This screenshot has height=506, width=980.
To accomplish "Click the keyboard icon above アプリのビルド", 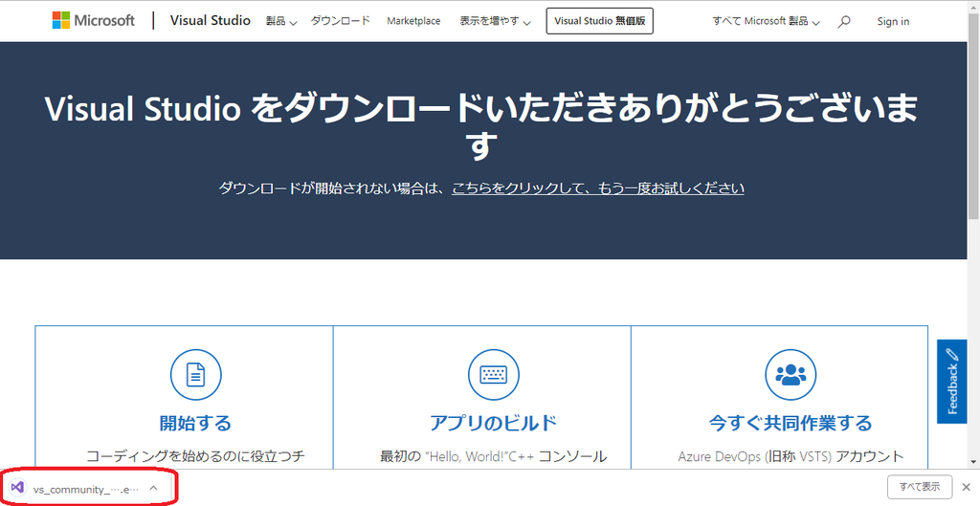I will point(493,375).
